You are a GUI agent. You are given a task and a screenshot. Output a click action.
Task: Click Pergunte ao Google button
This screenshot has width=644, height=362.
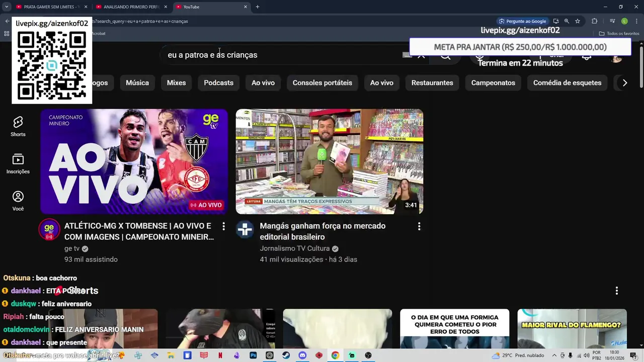[523, 21]
